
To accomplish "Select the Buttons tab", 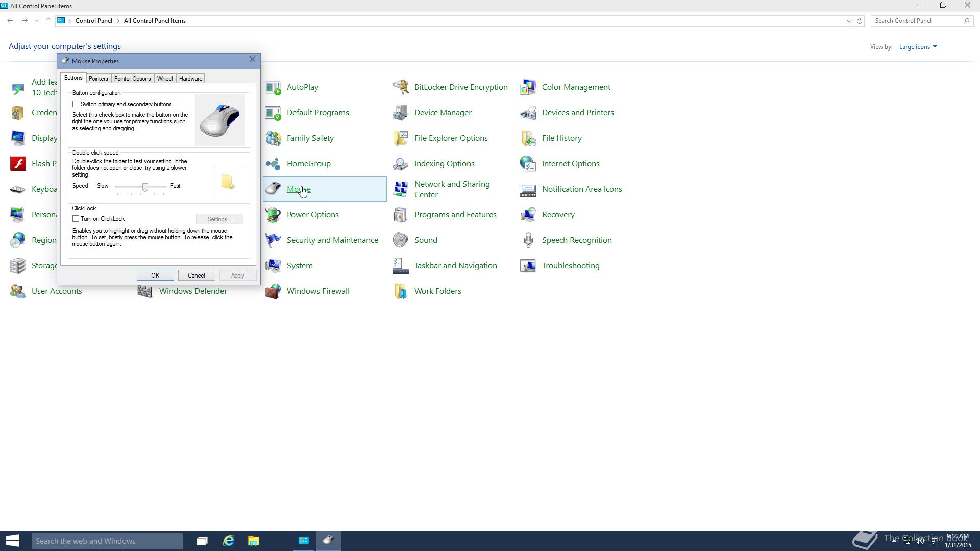I will 73,78.
